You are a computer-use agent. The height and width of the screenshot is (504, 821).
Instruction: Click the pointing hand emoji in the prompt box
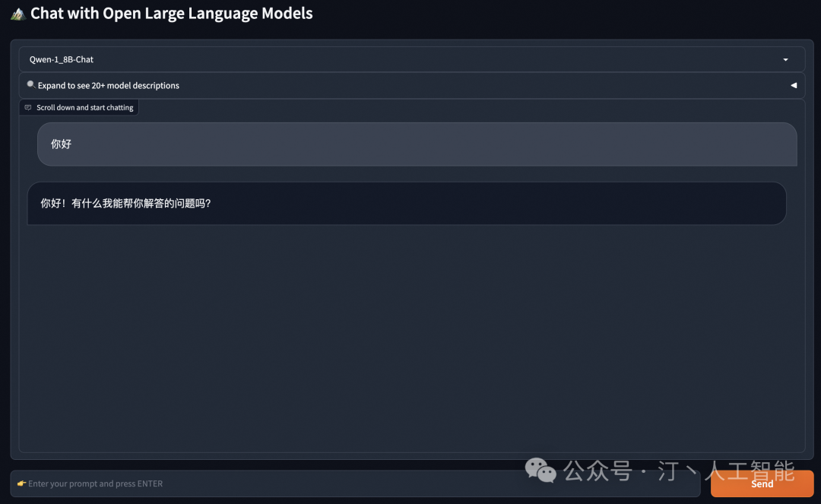21,483
